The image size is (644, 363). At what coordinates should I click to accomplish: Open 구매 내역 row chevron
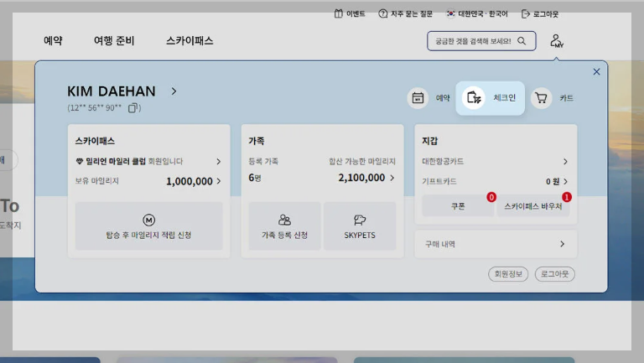(562, 244)
